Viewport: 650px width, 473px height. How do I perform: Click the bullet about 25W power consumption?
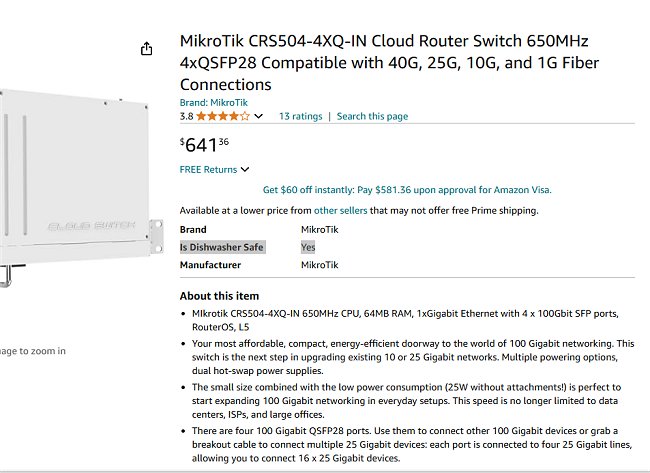click(406, 400)
